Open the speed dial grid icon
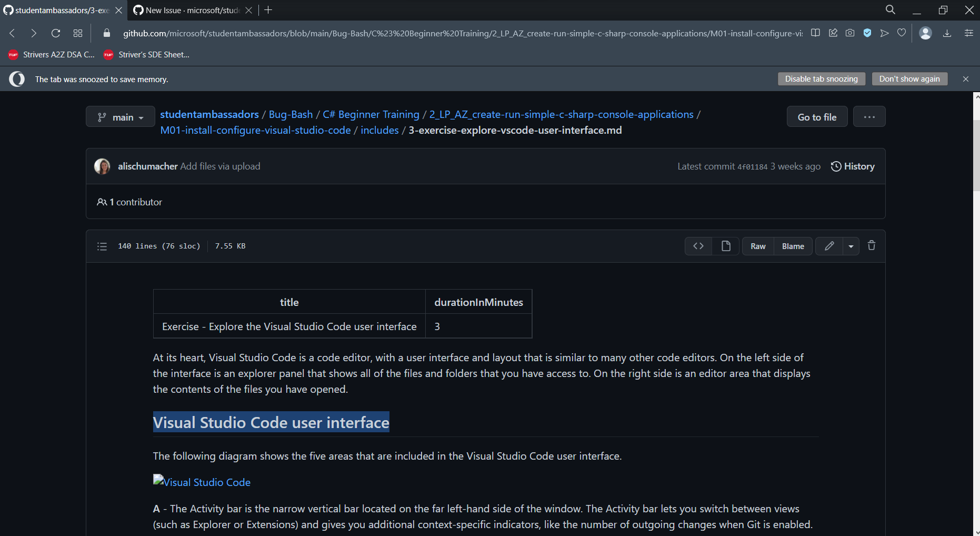This screenshot has height=536, width=980. 78,33
